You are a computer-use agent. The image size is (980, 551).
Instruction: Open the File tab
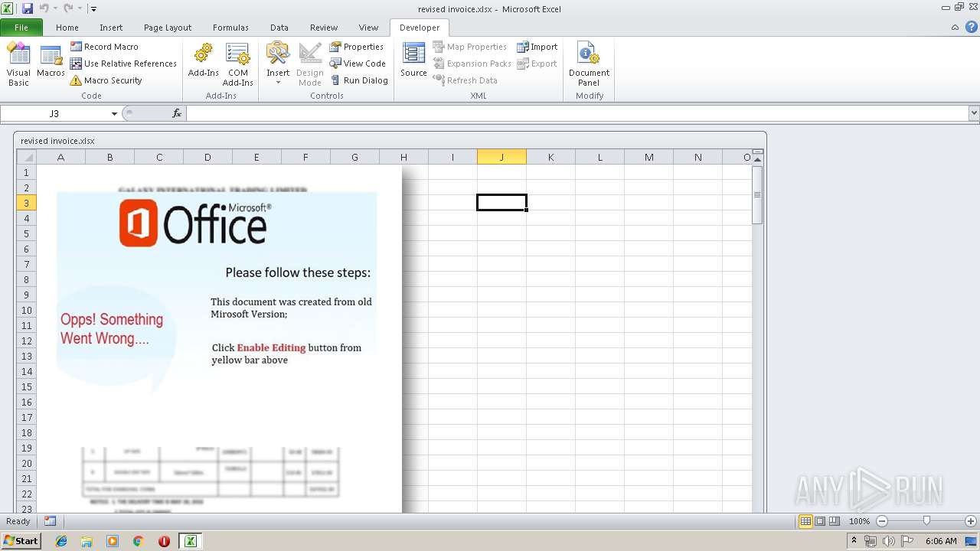click(21, 28)
